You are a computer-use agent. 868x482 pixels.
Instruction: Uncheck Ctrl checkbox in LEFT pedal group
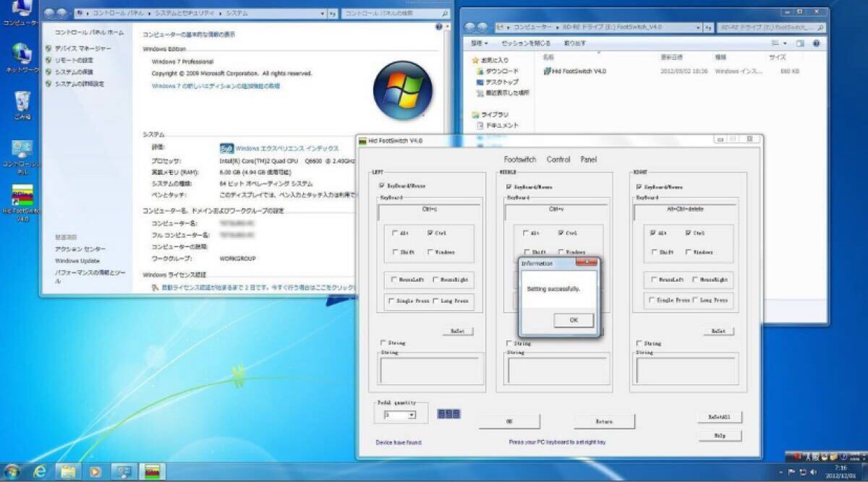click(x=430, y=233)
